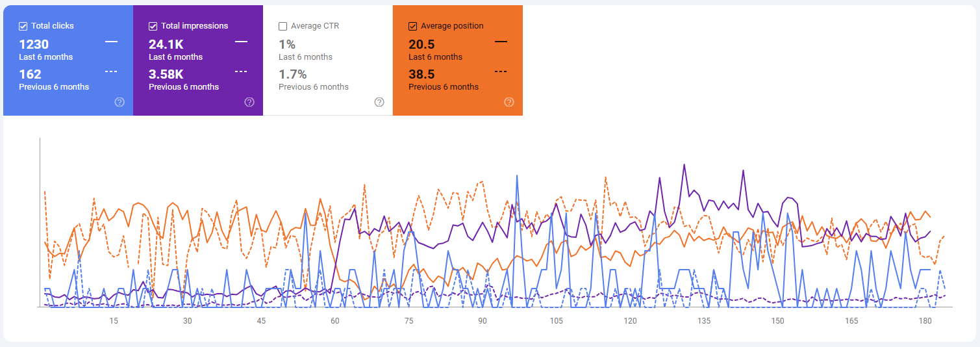Click help icon on Total impressions card
The height and width of the screenshot is (347, 980).
[249, 102]
